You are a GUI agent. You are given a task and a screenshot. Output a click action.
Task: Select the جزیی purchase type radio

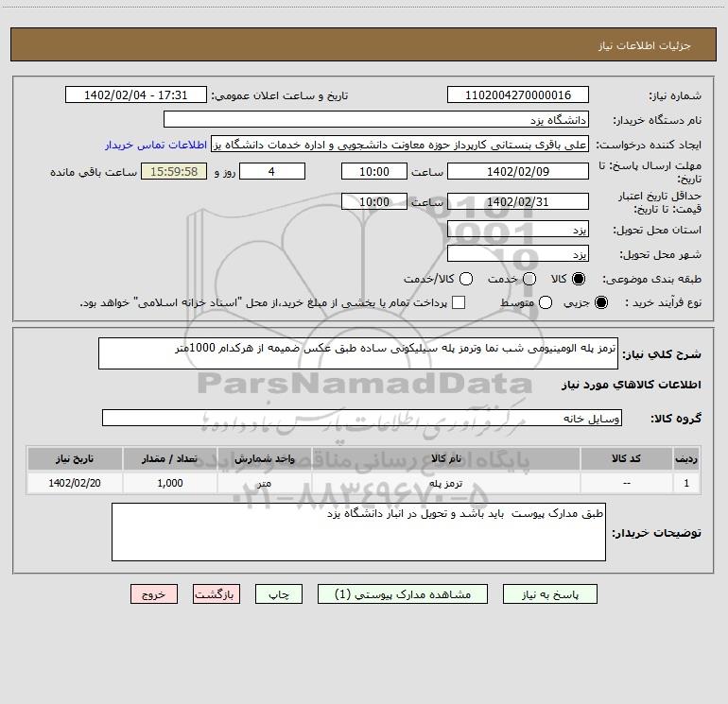click(x=600, y=302)
